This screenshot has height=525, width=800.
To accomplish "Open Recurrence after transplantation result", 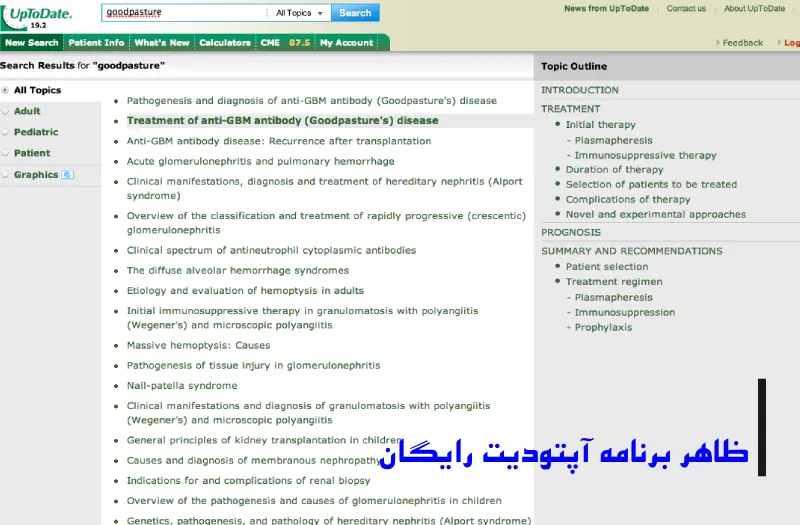I will point(279,141).
